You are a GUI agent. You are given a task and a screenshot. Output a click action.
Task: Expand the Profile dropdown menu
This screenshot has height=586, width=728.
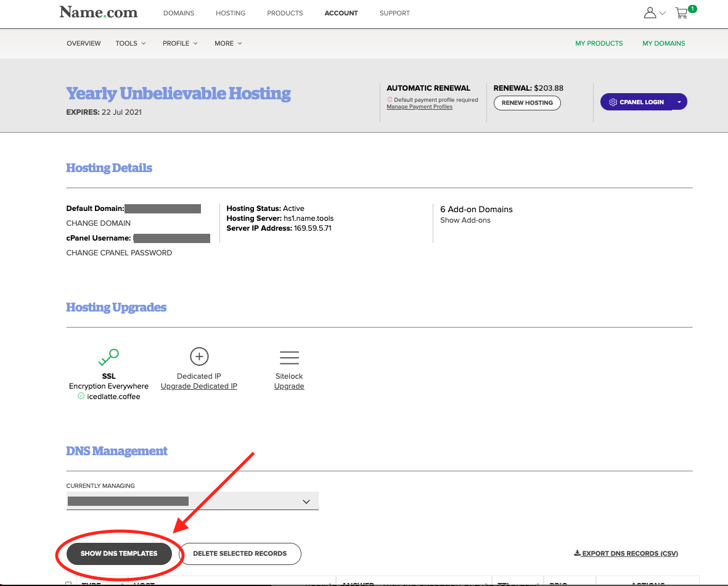(x=180, y=43)
